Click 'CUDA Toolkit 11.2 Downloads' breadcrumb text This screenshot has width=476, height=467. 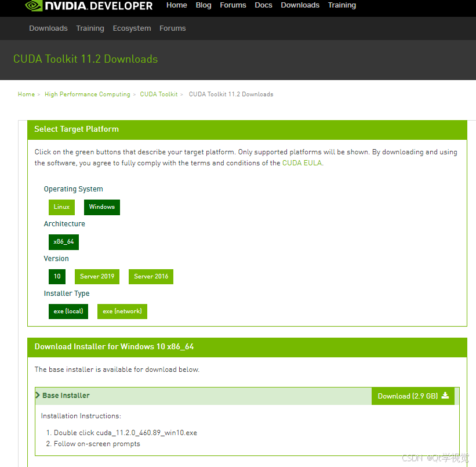coord(231,94)
